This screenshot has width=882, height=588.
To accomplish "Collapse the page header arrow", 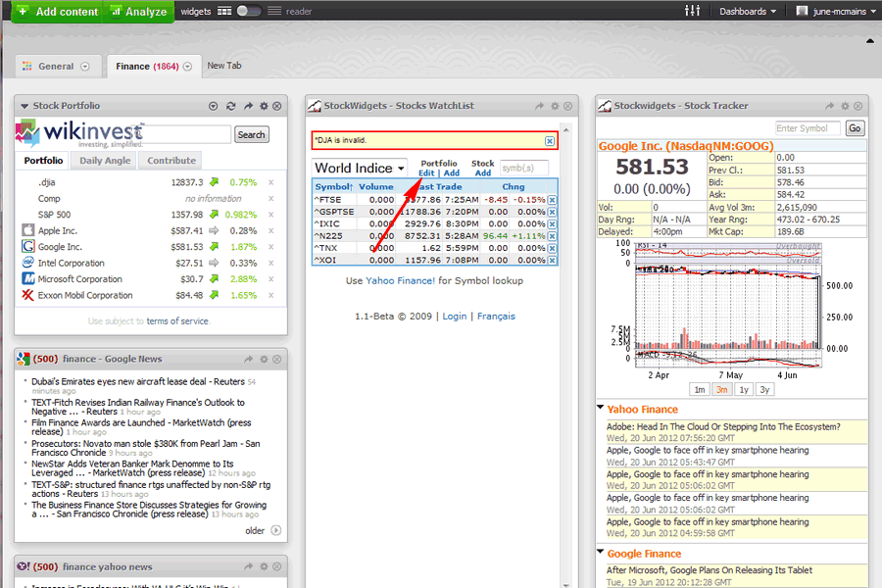I will (x=870, y=40).
